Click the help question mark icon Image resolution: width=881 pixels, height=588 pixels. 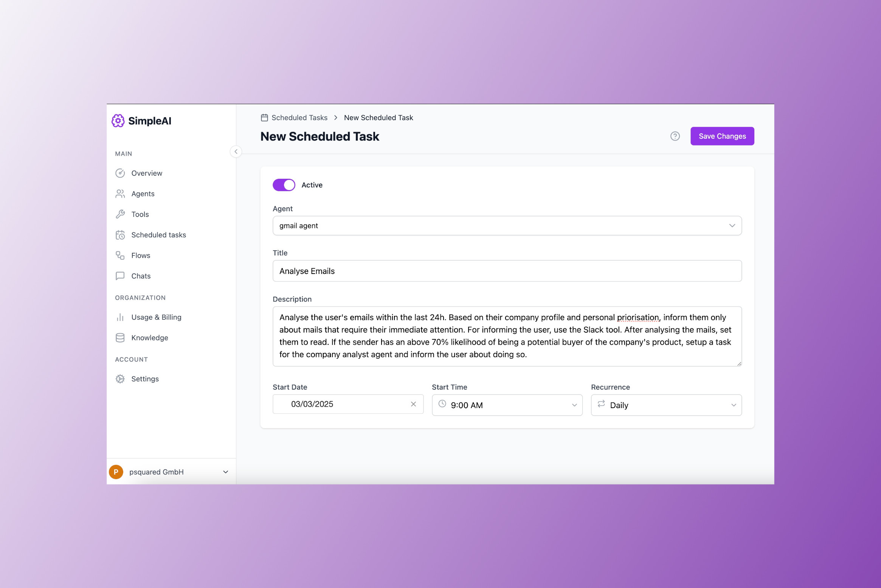(675, 136)
